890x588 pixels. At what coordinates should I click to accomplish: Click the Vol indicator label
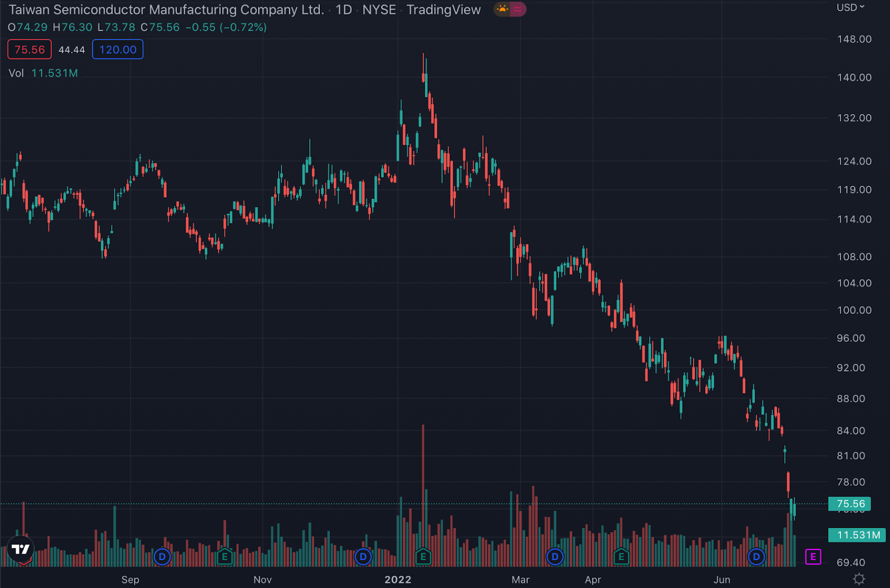(16, 73)
